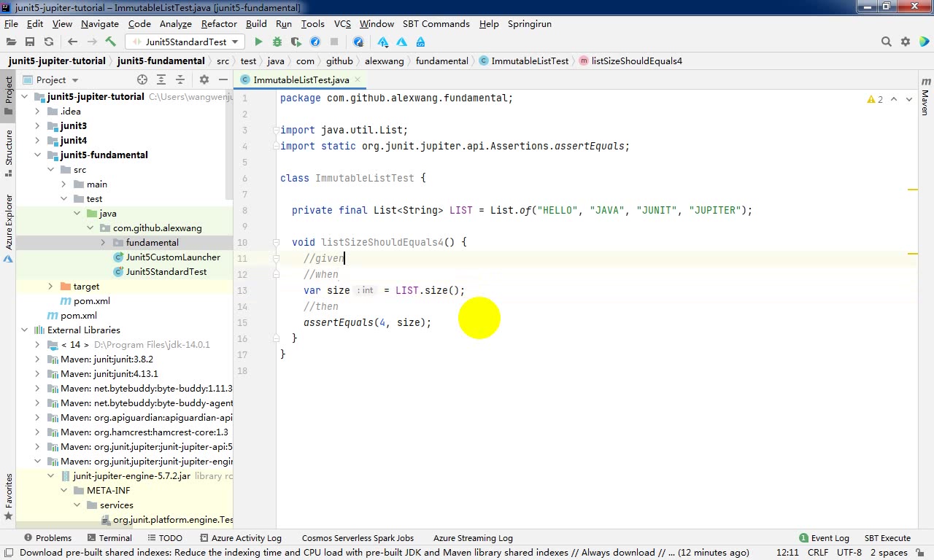
Task: Expand the junit3 module
Action: pyautogui.click(x=38, y=125)
